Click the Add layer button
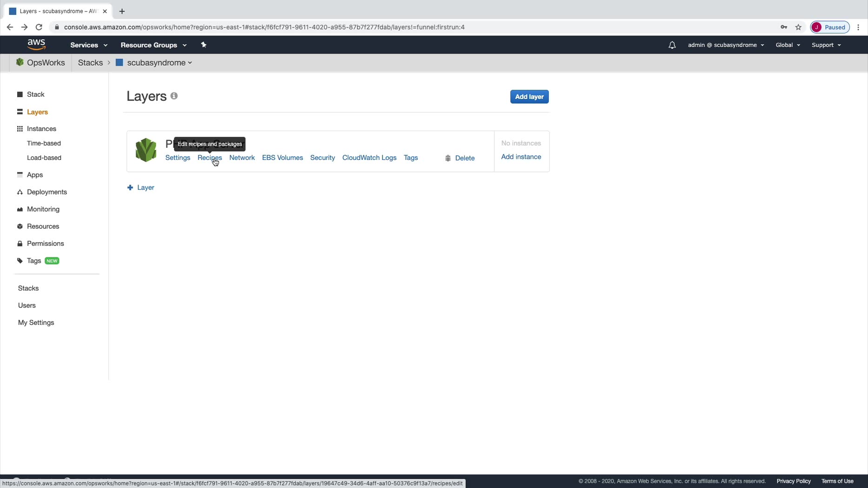This screenshot has width=868, height=488. tap(529, 97)
